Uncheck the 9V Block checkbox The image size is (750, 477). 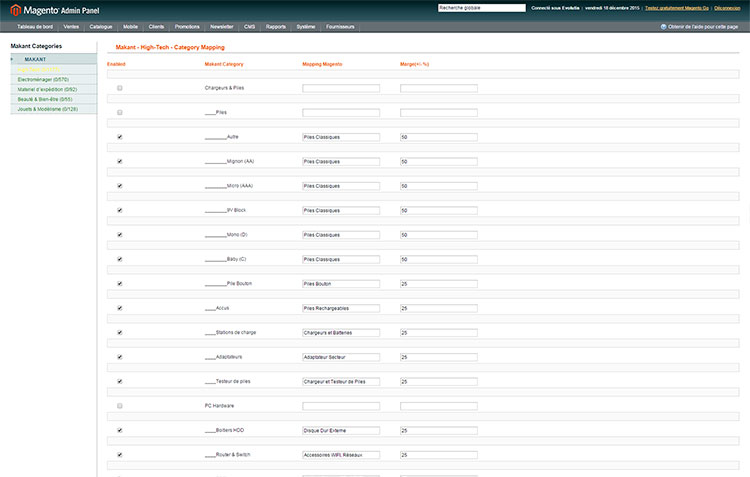click(x=120, y=210)
